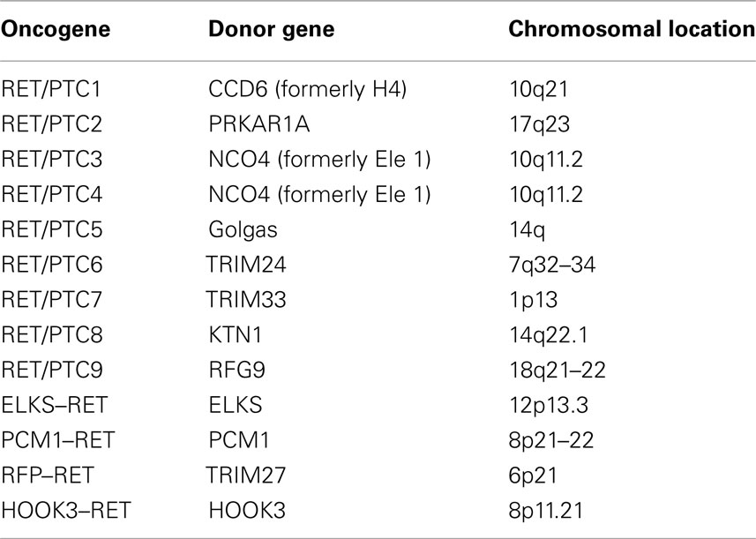Click the Chromosomal location column header
756x539 pixels.
coord(632,29)
